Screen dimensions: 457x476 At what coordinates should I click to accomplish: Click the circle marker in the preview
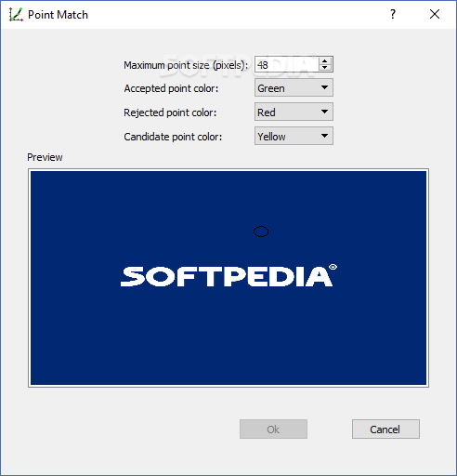coord(261,231)
